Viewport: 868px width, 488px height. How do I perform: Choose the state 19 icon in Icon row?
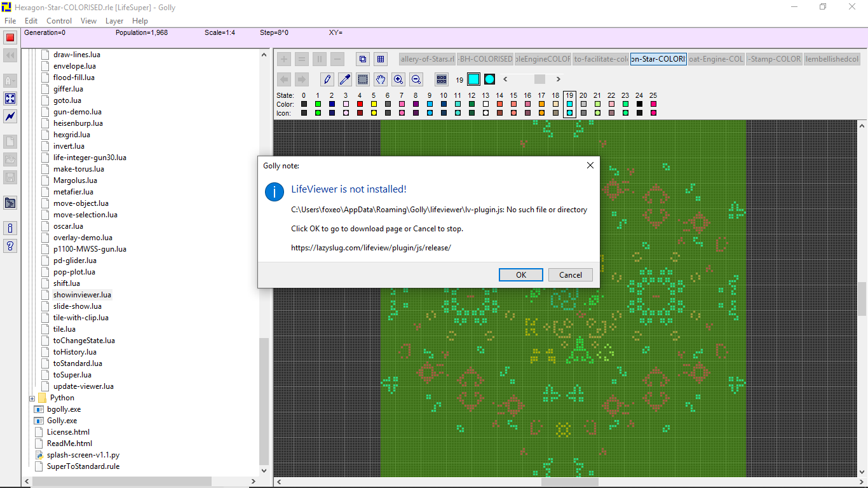tap(569, 112)
